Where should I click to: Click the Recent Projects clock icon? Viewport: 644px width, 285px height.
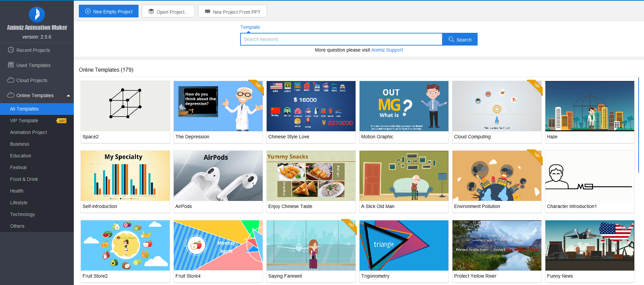[11, 50]
